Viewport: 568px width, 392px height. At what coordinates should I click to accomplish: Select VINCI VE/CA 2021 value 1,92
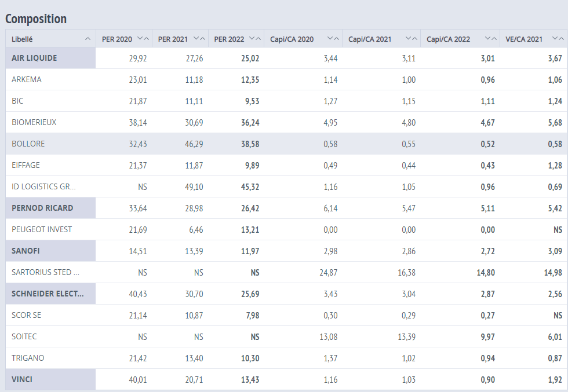click(555, 379)
